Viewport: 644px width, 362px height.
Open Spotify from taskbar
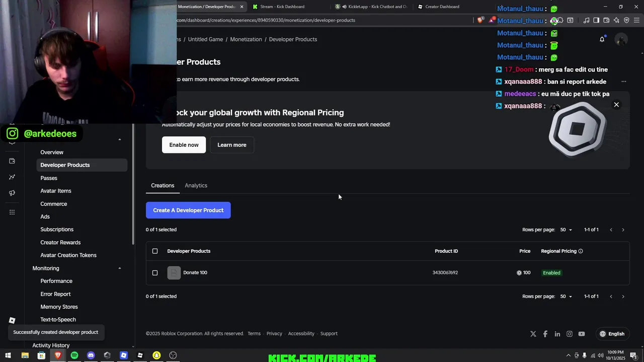pyautogui.click(x=74, y=355)
